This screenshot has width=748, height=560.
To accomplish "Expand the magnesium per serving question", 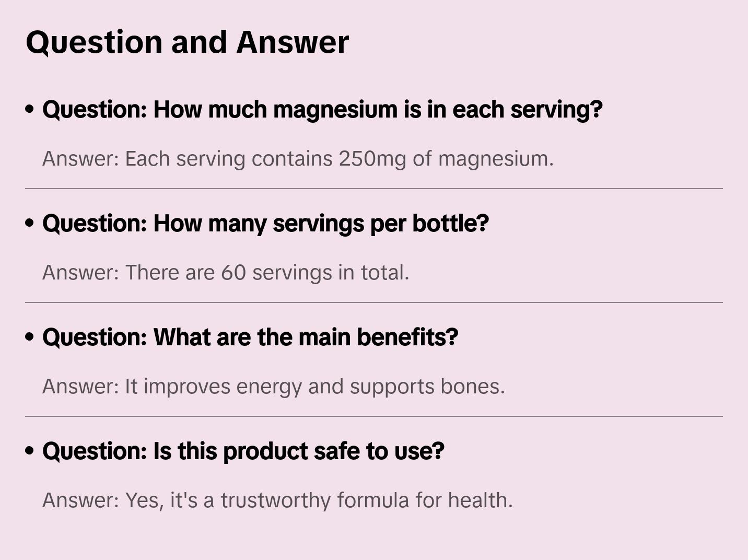I will (322, 110).
